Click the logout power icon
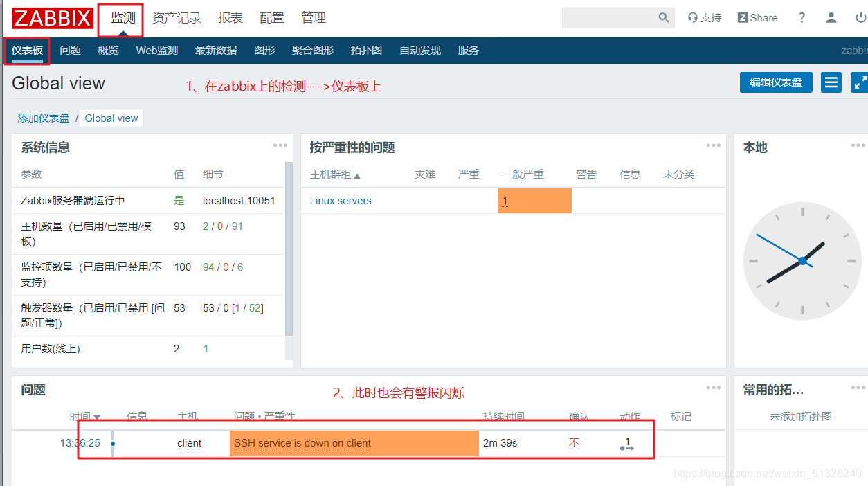 [x=861, y=18]
